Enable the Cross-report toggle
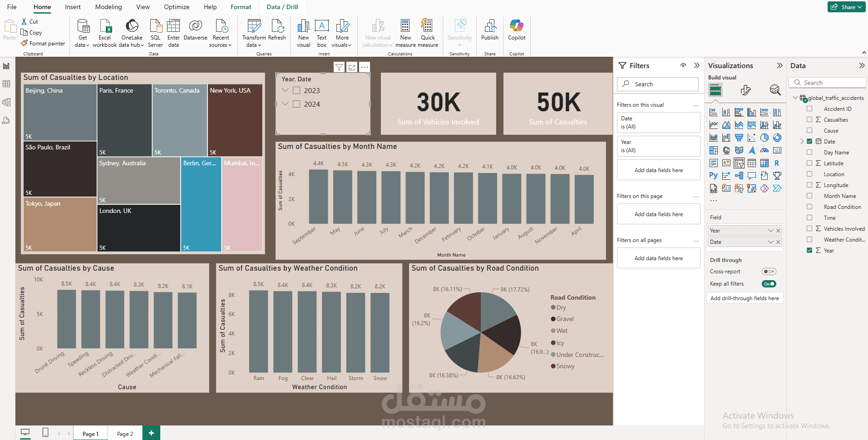The width and height of the screenshot is (868, 440). (x=769, y=272)
